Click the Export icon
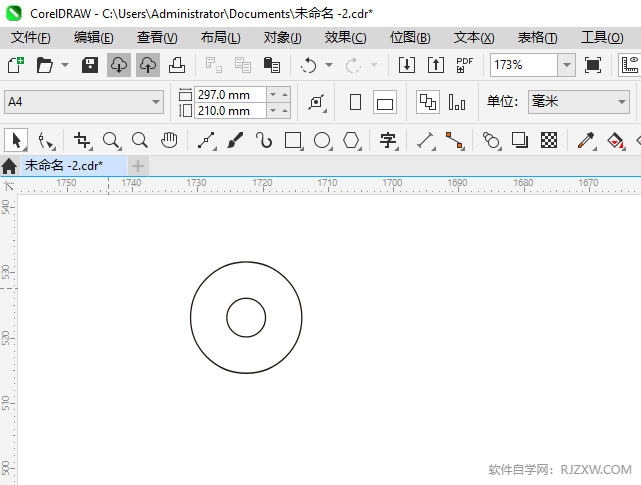The width and height of the screenshot is (641, 485). click(436, 65)
